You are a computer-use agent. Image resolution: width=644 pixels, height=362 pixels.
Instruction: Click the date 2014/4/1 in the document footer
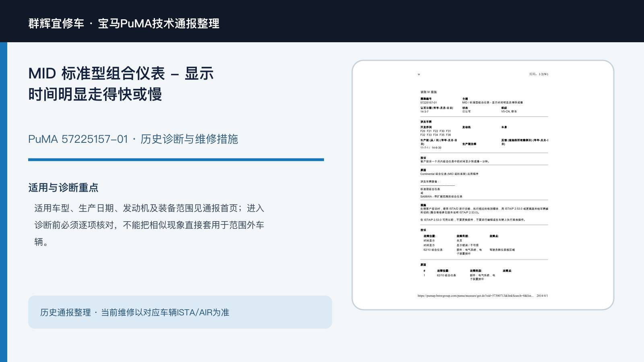pos(542,296)
